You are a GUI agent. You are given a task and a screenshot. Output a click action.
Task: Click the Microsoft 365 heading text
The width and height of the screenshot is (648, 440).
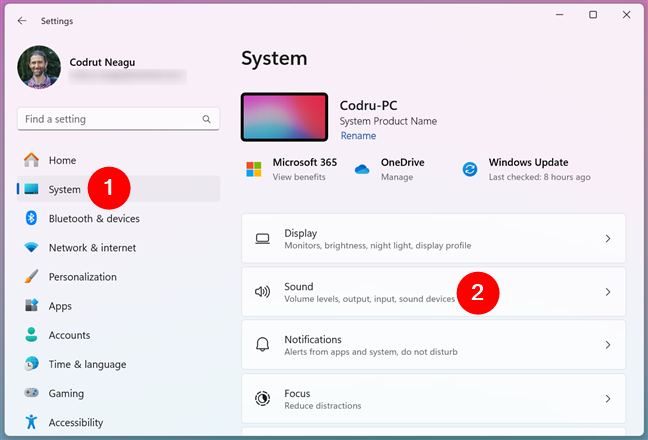[x=305, y=162]
